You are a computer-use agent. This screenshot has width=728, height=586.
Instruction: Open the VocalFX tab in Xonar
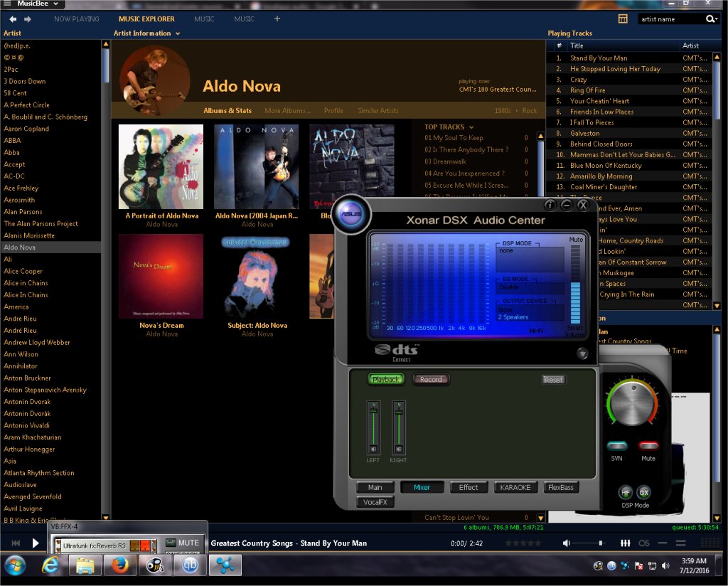click(x=375, y=502)
